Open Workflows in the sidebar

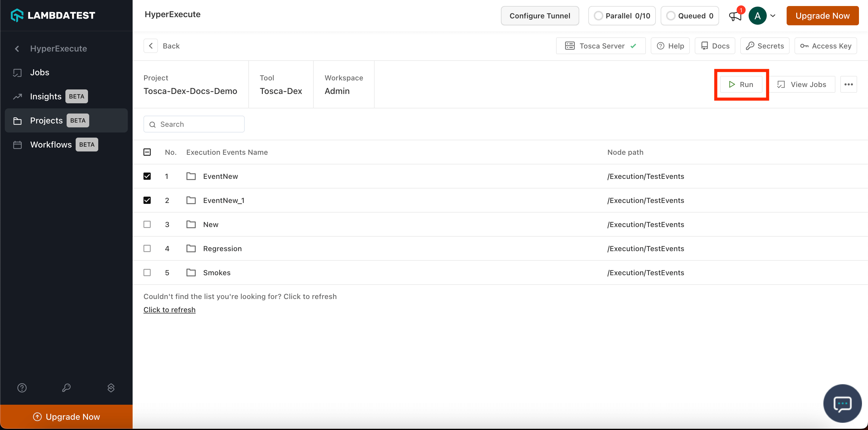pos(51,145)
